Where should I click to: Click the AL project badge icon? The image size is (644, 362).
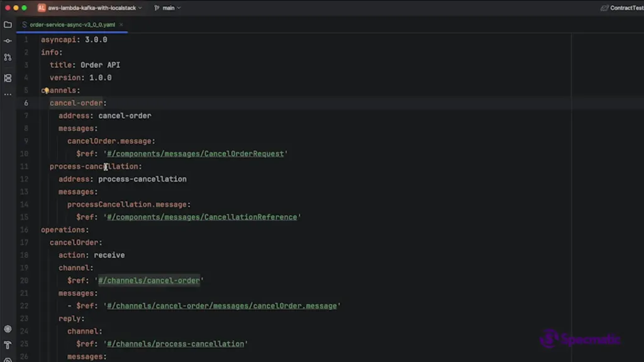pyautogui.click(x=42, y=8)
